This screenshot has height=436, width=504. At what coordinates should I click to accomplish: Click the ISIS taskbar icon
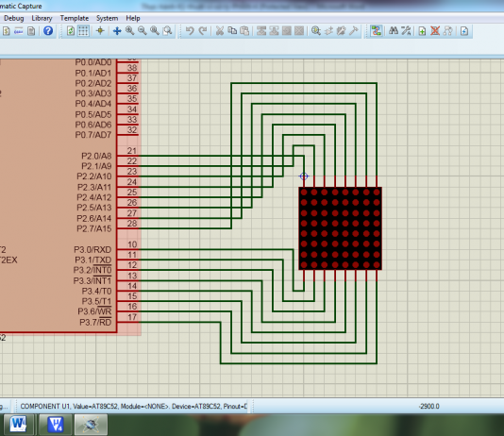coord(91,424)
